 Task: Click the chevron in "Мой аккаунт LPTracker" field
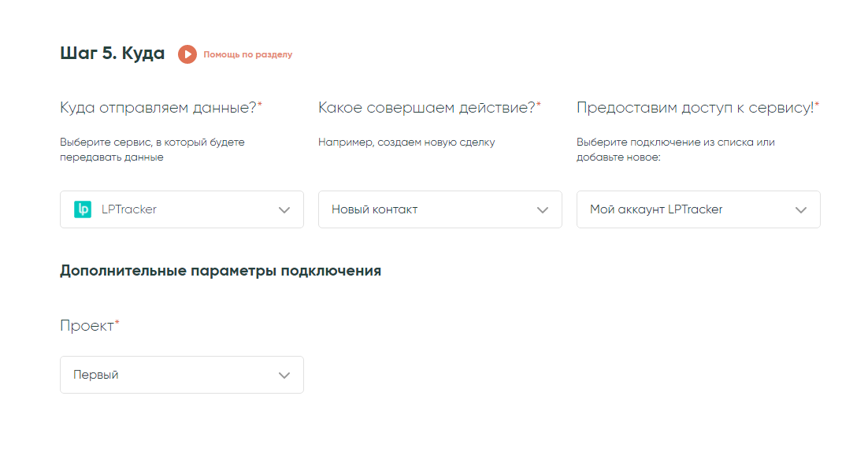point(801,210)
